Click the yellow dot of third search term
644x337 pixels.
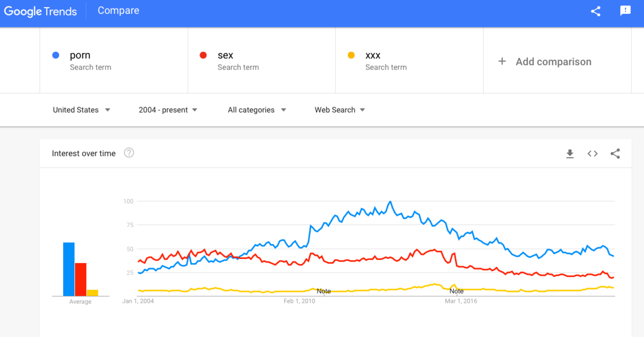351,55
